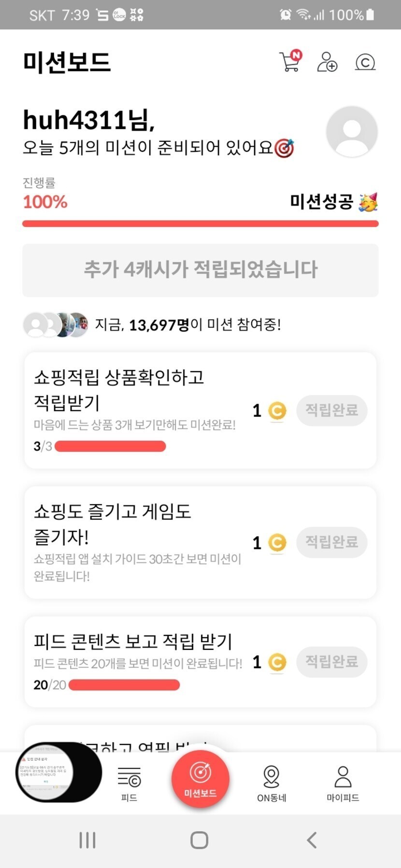
Task: Open the shopping cart icon
Action: [290, 62]
